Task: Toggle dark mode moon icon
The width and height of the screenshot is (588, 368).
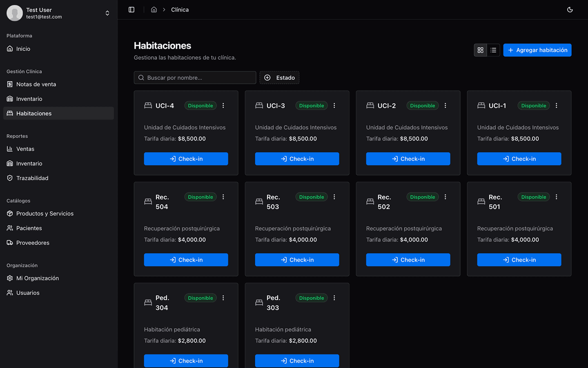Action: pos(570,10)
